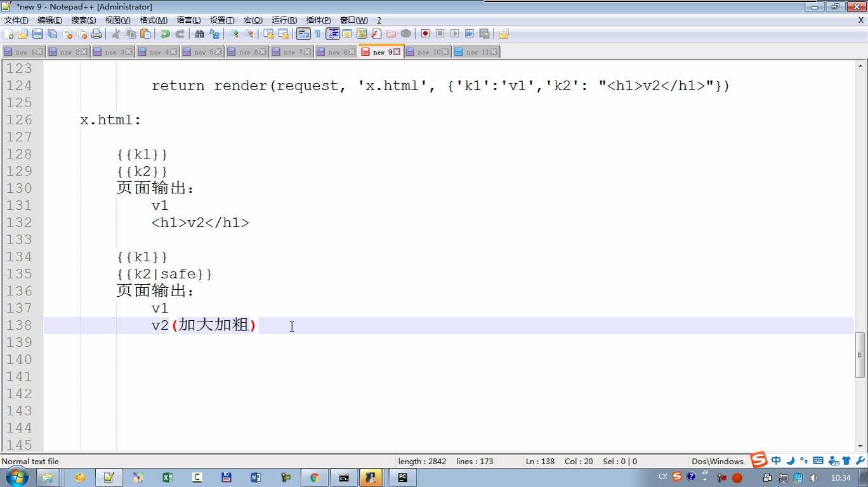Save recorded macro toolbar icon
Screen dimensions: 868x487
pyautogui.click(x=484, y=34)
